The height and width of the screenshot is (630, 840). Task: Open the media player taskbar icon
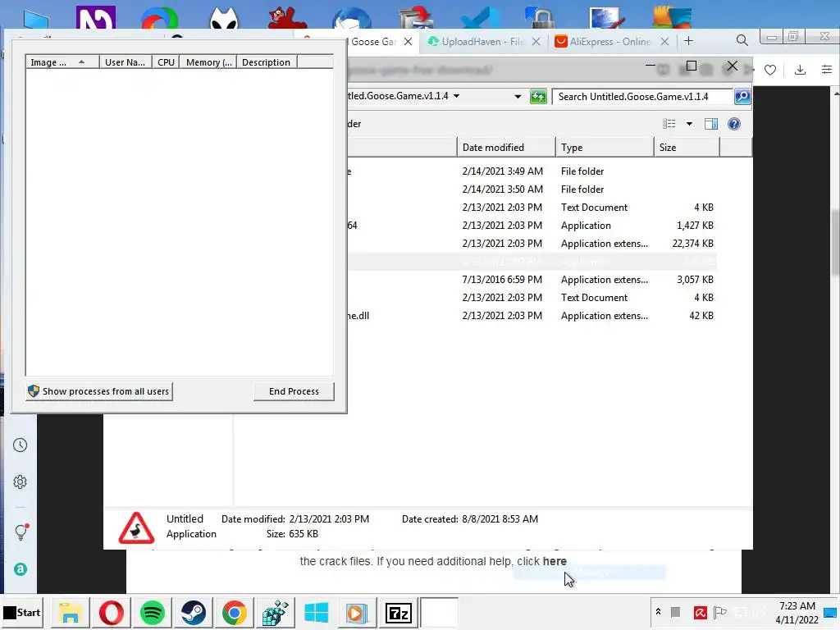(x=357, y=613)
